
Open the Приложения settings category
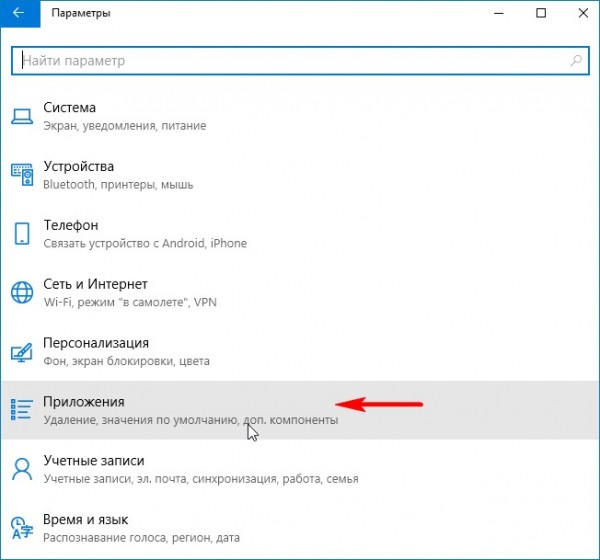pyautogui.click(x=300, y=410)
